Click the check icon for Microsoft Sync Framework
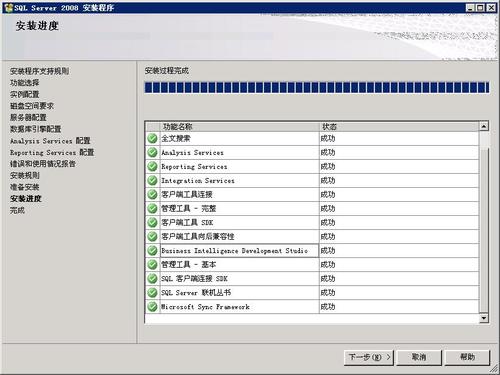 (152, 306)
